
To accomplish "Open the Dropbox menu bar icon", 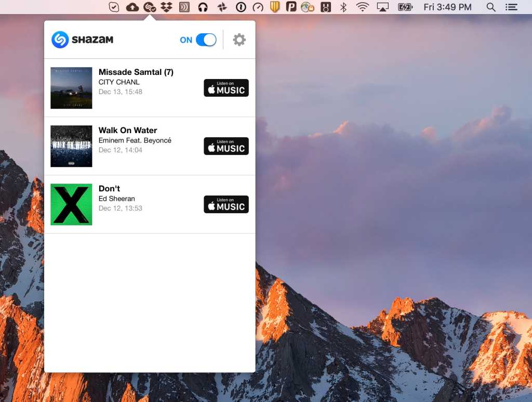I will [166, 7].
